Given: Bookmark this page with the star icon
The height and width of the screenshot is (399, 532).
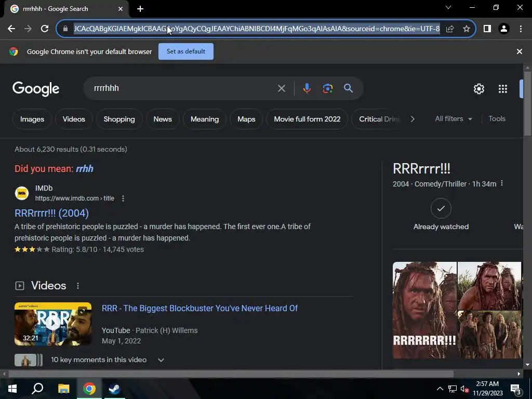Looking at the screenshot, I should tap(467, 29).
